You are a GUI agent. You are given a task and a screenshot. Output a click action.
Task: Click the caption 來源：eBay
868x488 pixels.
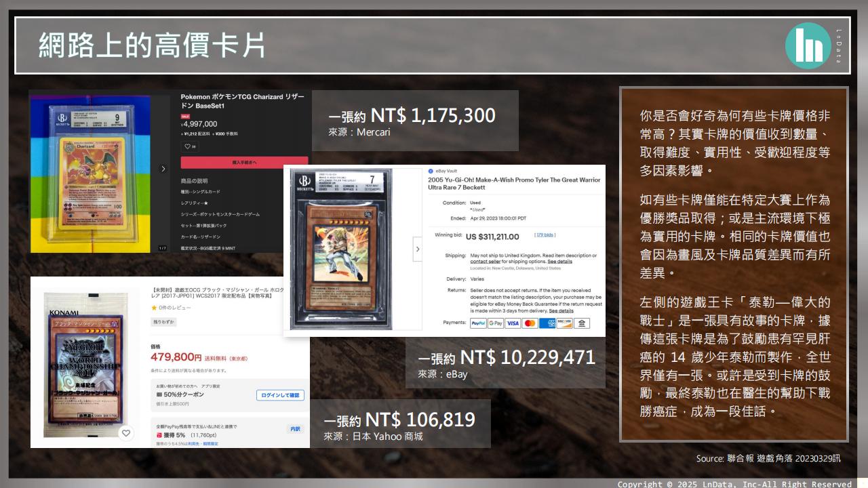point(443,374)
